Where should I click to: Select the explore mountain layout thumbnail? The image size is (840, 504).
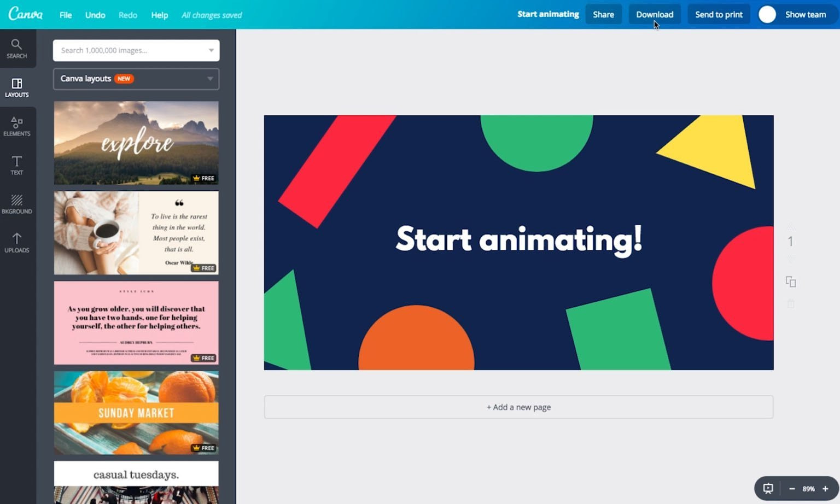point(136,143)
